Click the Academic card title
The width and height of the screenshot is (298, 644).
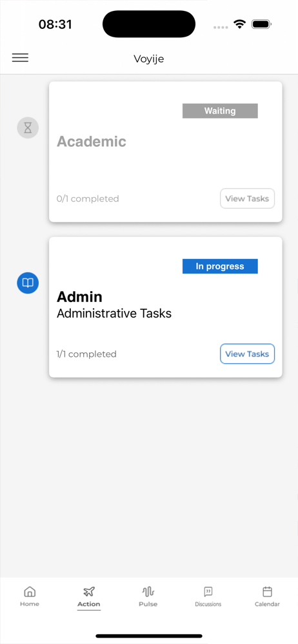point(92,142)
